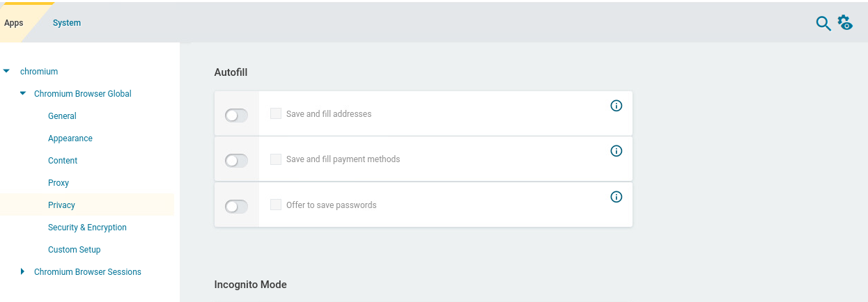Check the Save and fill addresses checkbox
The width and height of the screenshot is (868, 302).
(276, 113)
